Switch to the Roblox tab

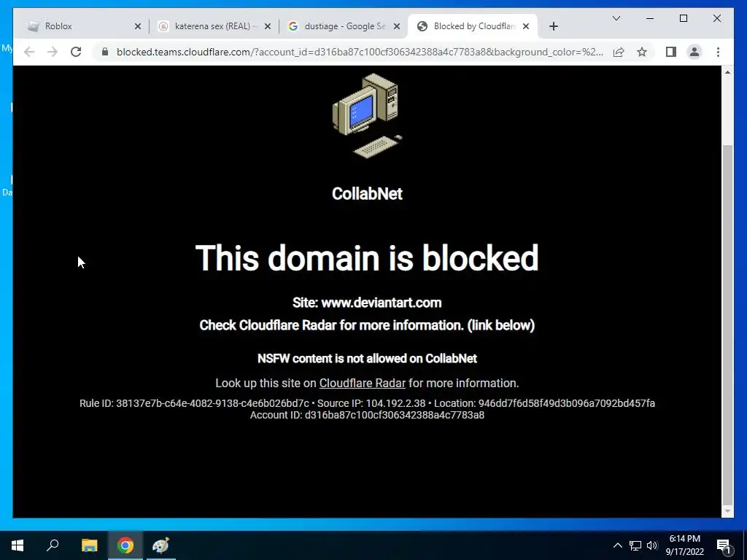coord(77,26)
